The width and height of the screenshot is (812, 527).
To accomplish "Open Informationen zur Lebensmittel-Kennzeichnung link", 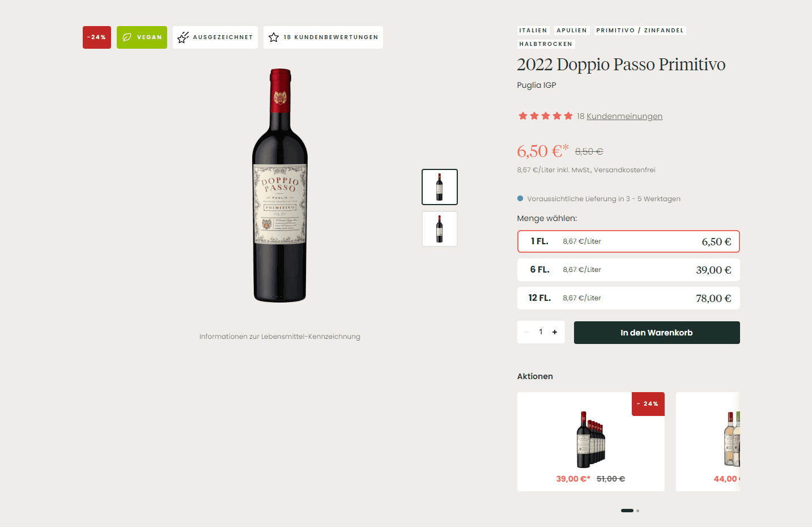I will 280,337.
